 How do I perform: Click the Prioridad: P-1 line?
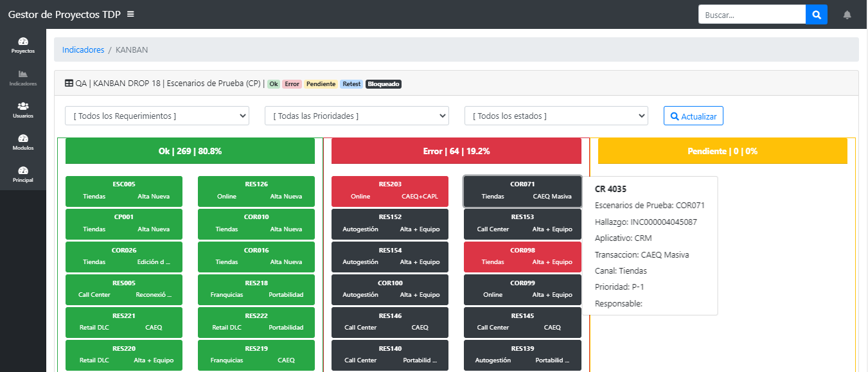tap(619, 287)
